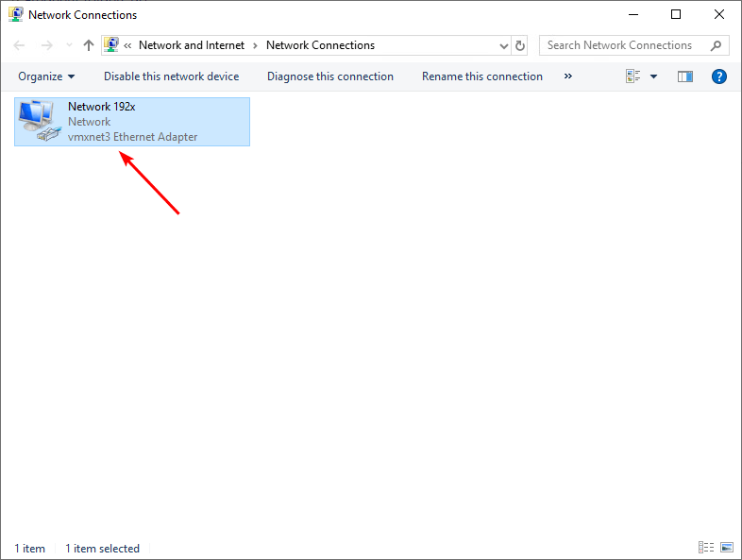Select the Network 192x adapter icon
This screenshot has height=560, width=742.
pos(40,121)
